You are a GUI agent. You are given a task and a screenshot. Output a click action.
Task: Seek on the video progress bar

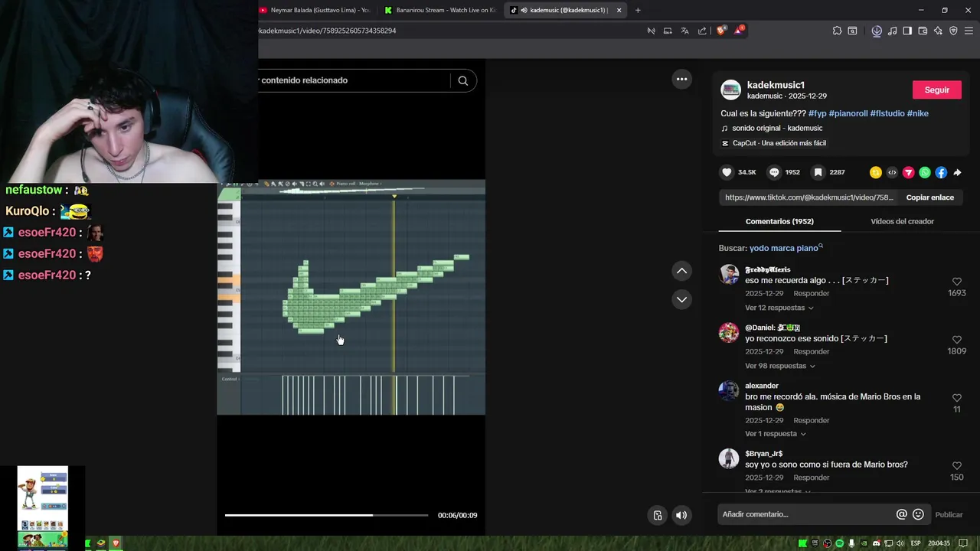coord(326,515)
